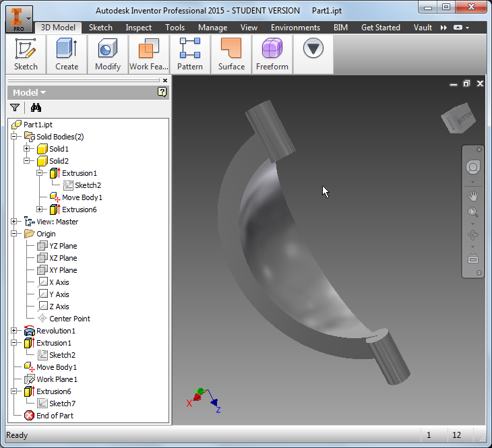Select the Z Axis item
This screenshot has height=448, width=492.
tap(59, 307)
